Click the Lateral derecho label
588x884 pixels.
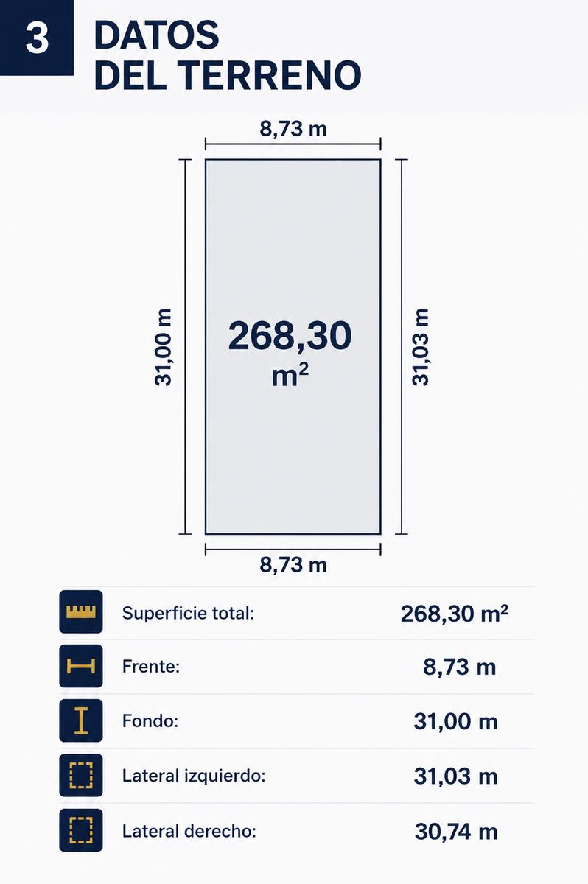189,831
